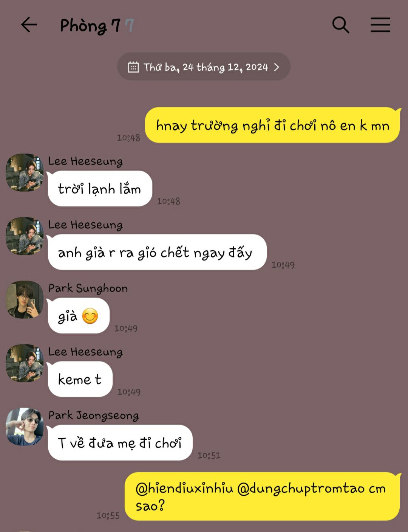Viewport: 408px width, 532px height.
Task: Tap Lee Heeseung's avatar beside trời lạnh lắm
Action: click(x=25, y=172)
